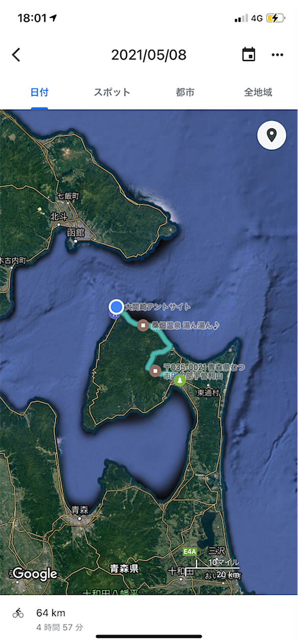Image resolution: width=298 pixels, height=644 pixels.
Task: Select the blue current location dot
Action: click(x=116, y=307)
